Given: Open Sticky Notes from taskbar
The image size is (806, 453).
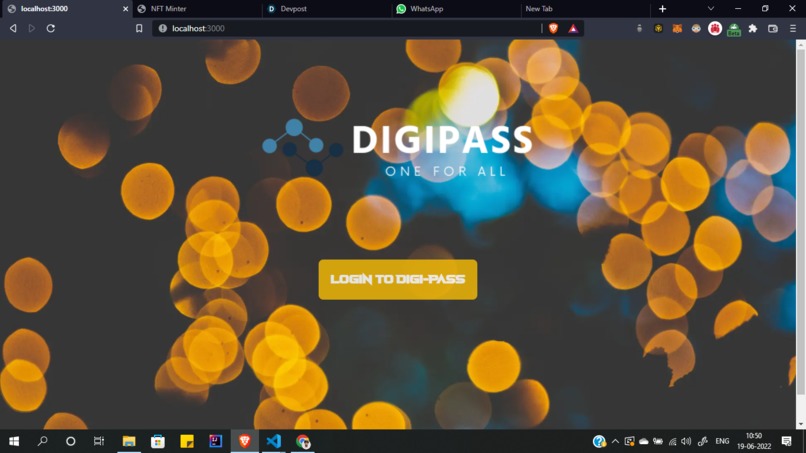Looking at the screenshot, I should [x=187, y=441].
